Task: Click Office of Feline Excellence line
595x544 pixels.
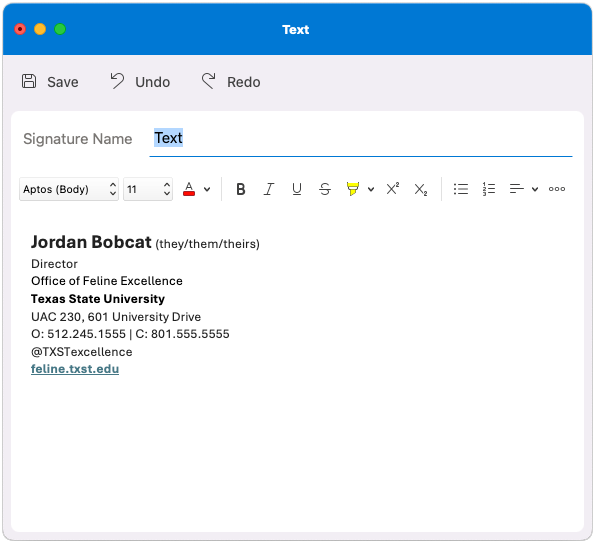Action: (x=107, y=281)
